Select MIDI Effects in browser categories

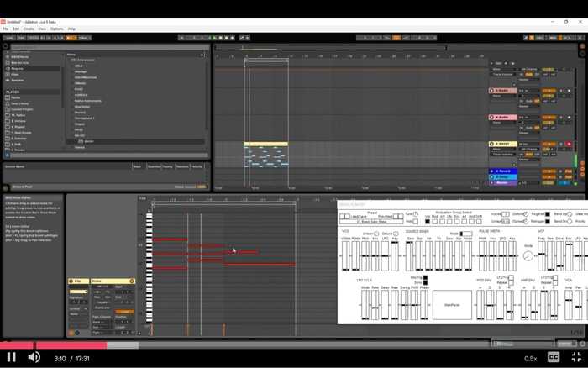coord(19,57)
